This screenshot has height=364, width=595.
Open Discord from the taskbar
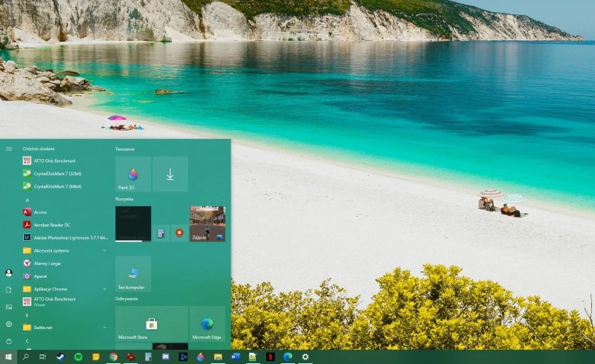click(x=165, y=357)
